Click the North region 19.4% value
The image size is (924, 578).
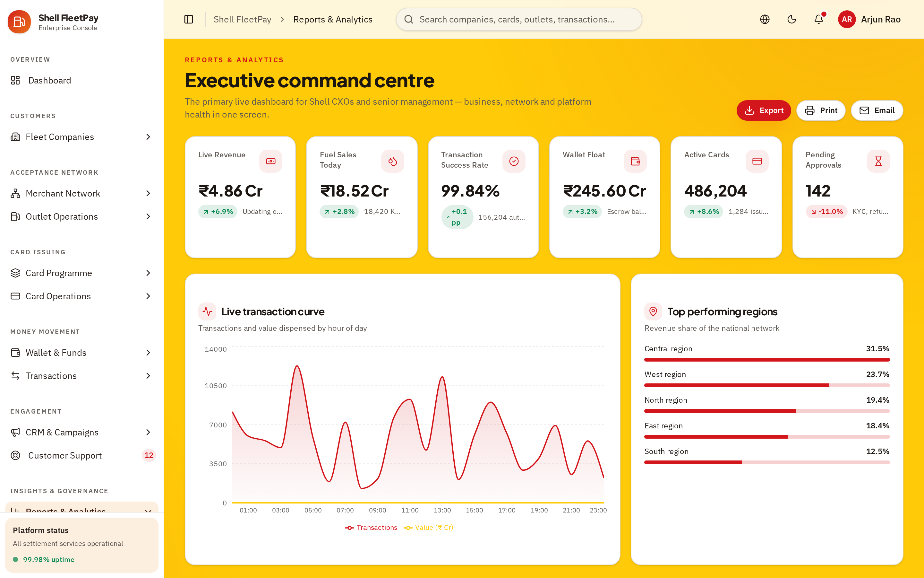877,400
